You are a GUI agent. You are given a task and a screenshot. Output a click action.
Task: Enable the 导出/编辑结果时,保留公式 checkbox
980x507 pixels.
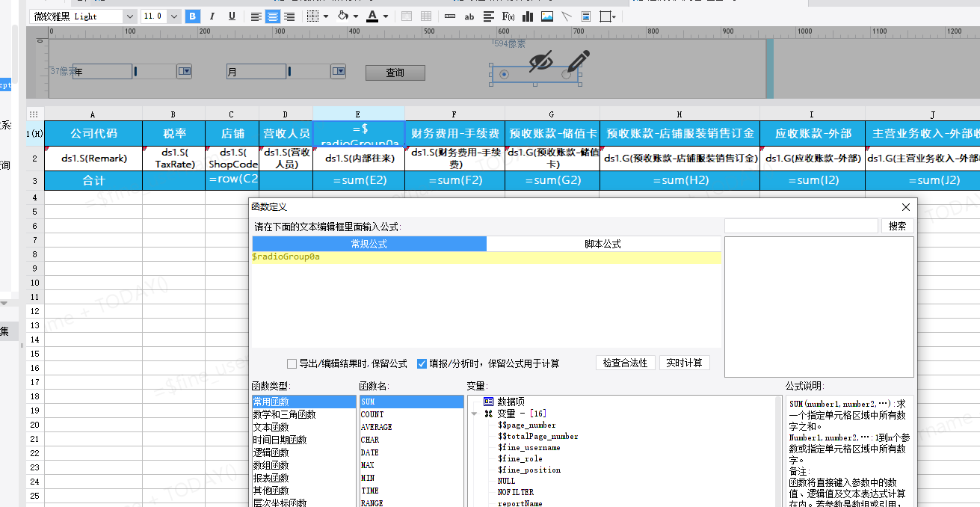(x=292, y=363)
